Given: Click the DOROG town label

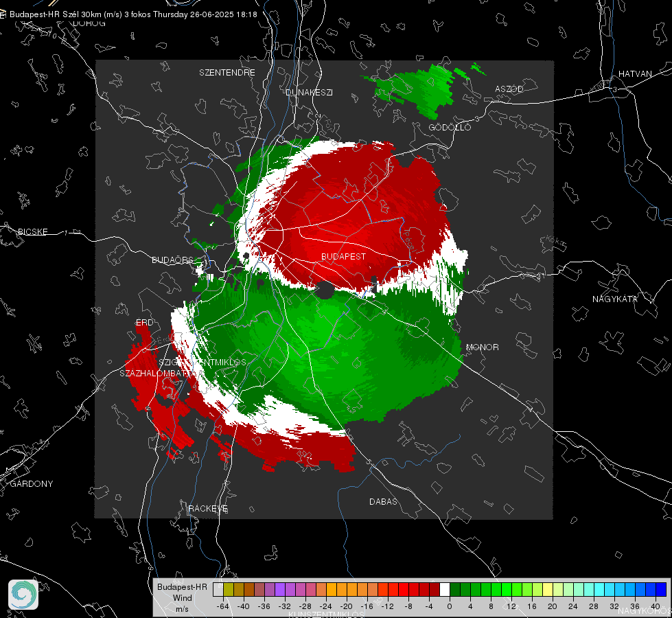Looking at the screenshot, I should point(89,23).
